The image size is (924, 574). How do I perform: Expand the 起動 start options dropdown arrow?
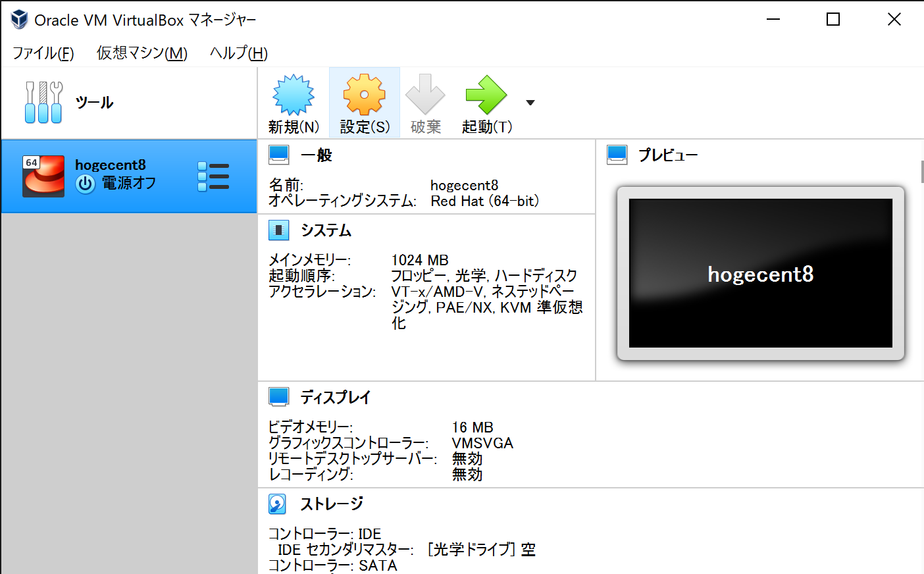(x=530, y=102)
